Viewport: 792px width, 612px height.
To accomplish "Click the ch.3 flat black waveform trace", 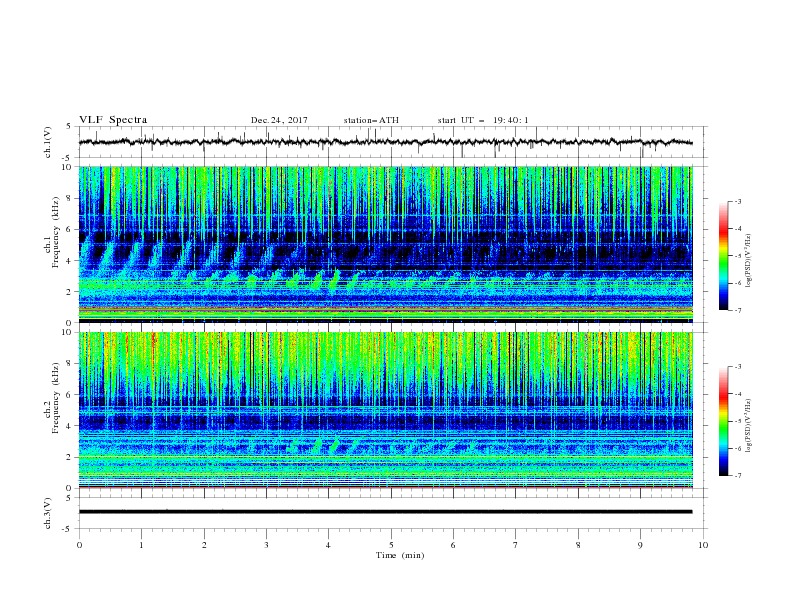I will click(385, 512).
